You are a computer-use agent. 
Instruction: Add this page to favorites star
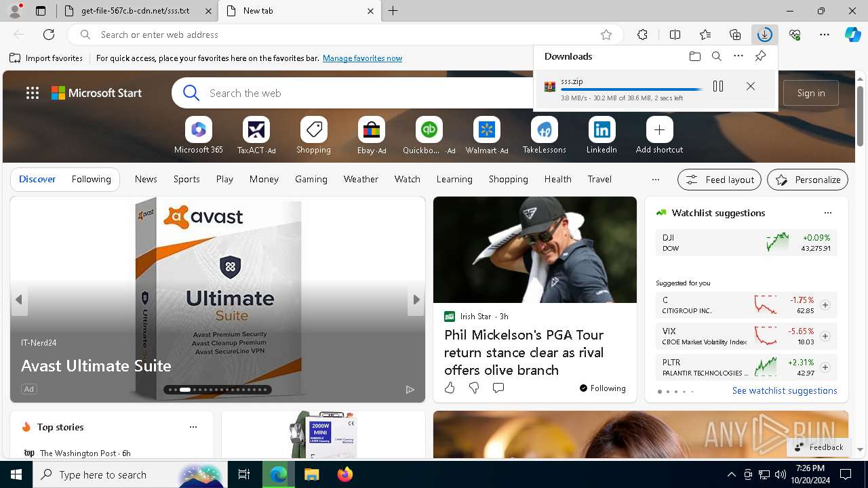click(606, 35)
